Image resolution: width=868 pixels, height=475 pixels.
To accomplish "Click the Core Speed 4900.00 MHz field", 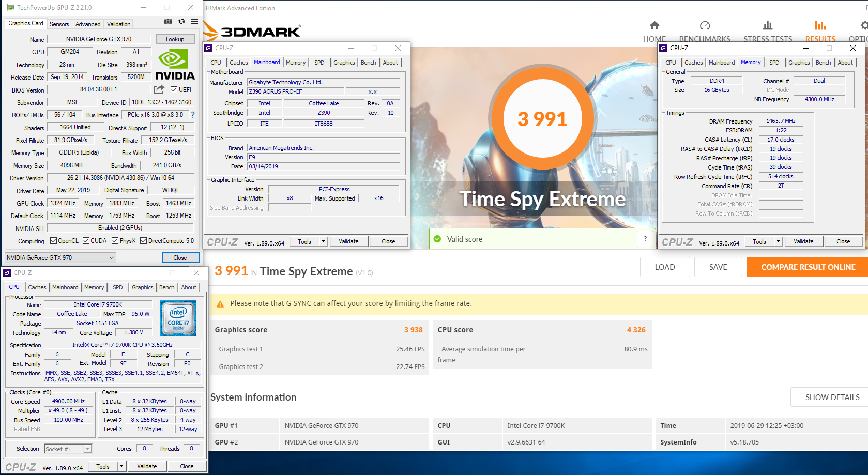I will coord(68,401).
